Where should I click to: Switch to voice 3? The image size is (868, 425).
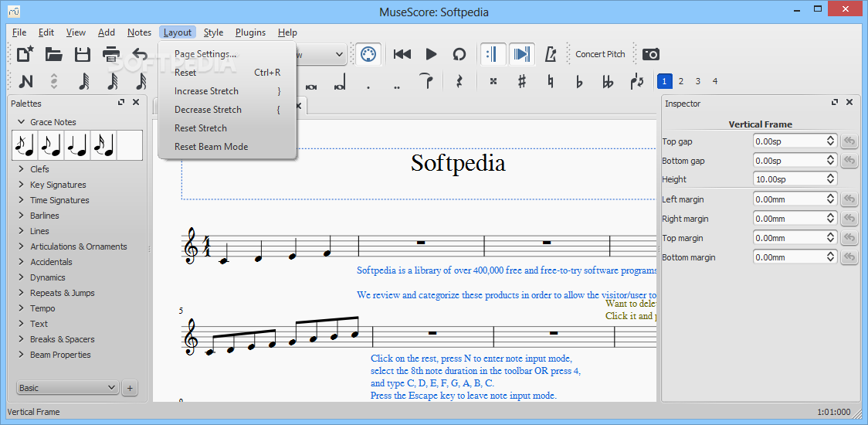(698, 81)
